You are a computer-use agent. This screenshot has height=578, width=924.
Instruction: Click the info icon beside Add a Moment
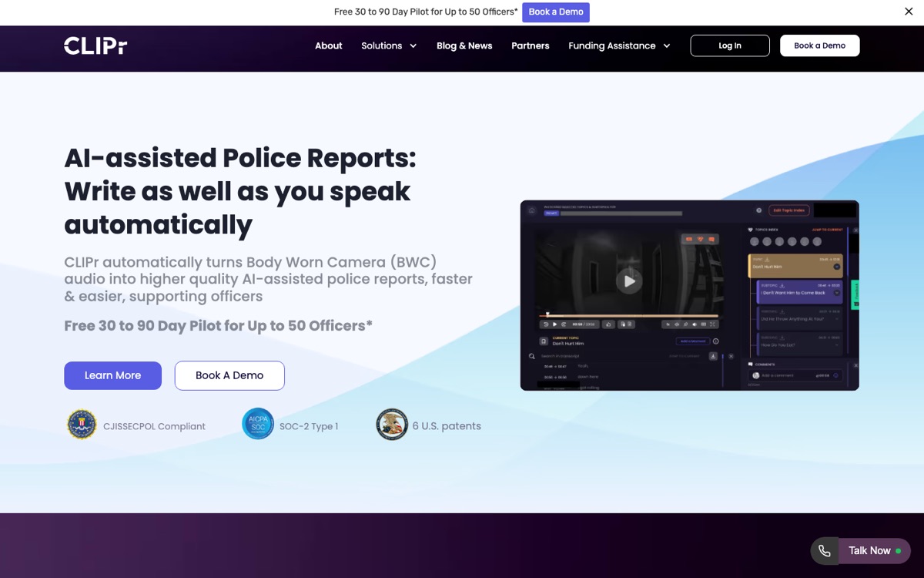point(716,341)
